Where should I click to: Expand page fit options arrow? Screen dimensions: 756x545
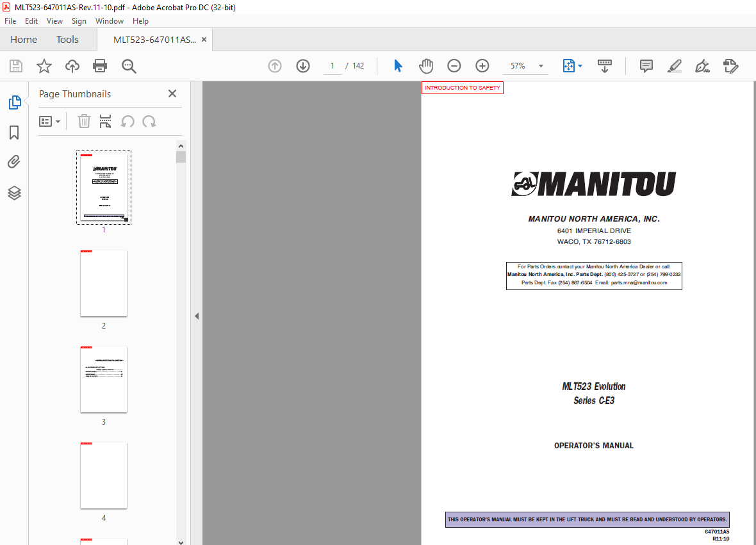click(x=580, y=66)
